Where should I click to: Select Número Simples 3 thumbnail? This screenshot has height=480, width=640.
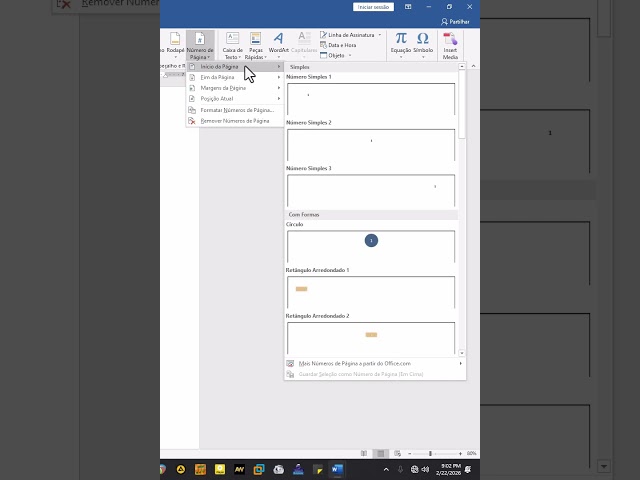point(371,191)
